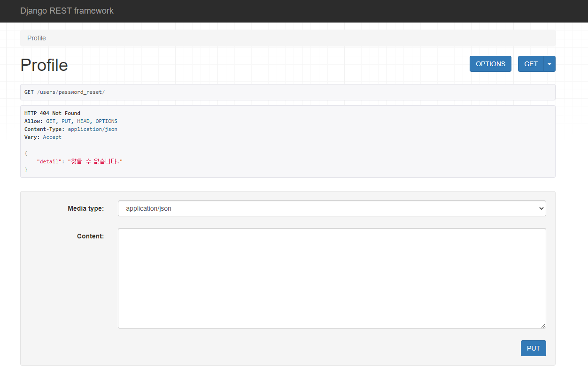Image resolution: width=588 pixels, height=390 pixels.
Task: Expand the GET format dropdown caret
Action: (549, 64)
